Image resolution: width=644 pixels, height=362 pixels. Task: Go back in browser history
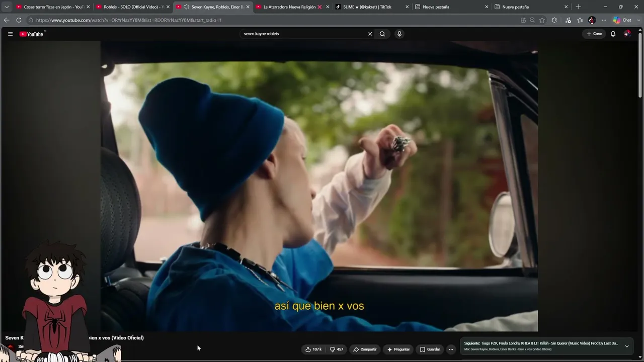(7, 20)
